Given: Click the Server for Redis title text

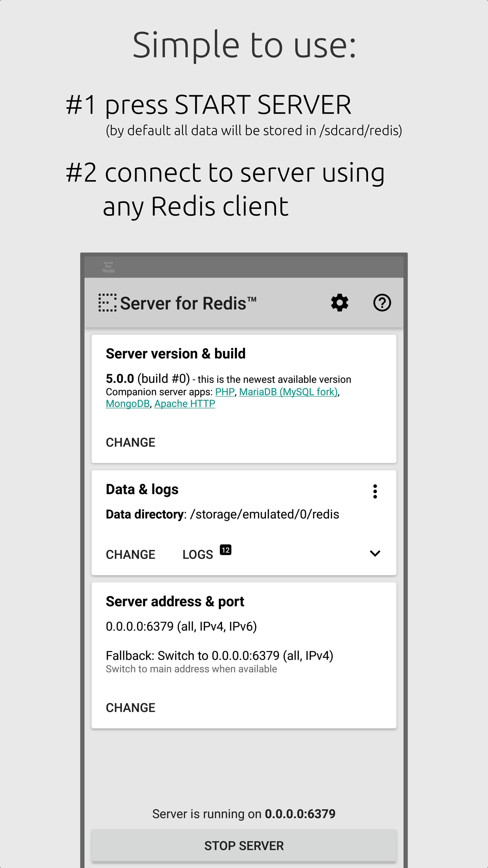Looking at the screenshot, I should [188, 303].
